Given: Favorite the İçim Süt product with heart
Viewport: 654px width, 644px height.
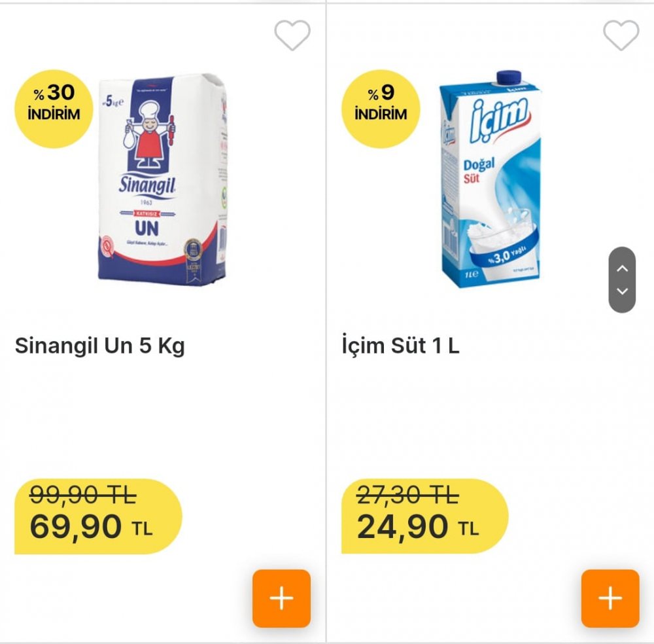Looking at the screenshot, I should (x=621, y=35).
